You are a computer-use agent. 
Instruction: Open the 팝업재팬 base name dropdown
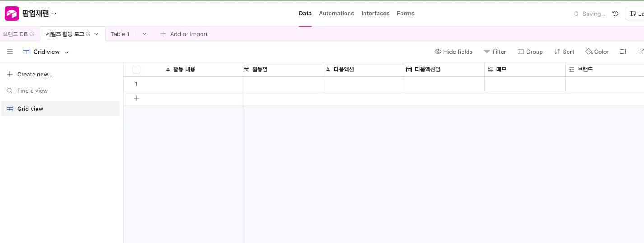pyautogui.click(x=40, y=14)
